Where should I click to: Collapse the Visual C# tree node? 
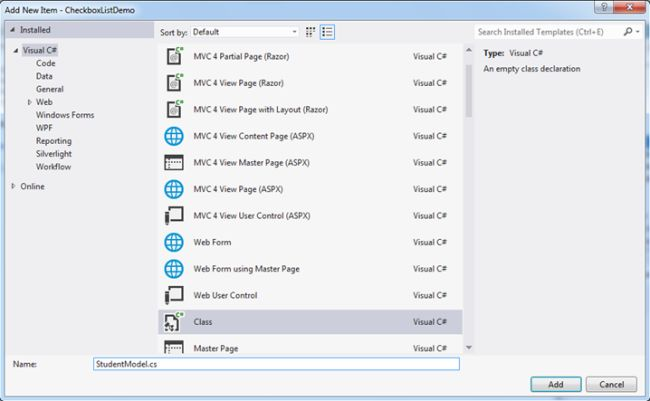coord(15,51)
